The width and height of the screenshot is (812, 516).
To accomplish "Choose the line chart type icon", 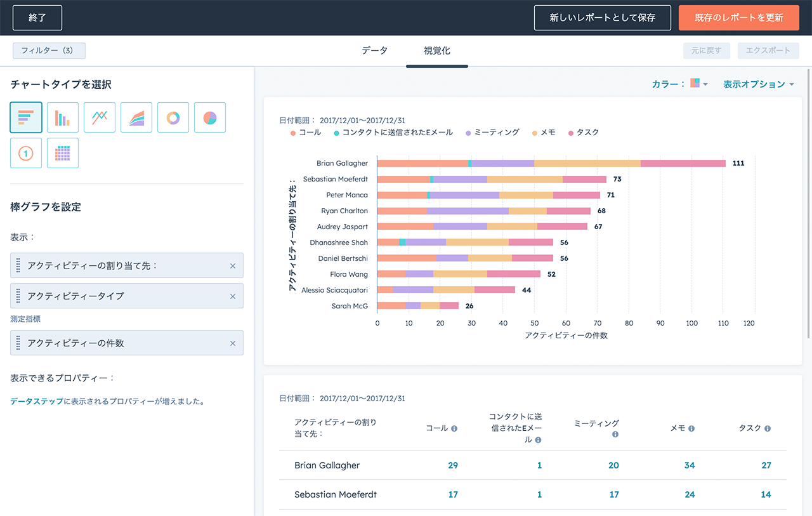I will point(100,117).
